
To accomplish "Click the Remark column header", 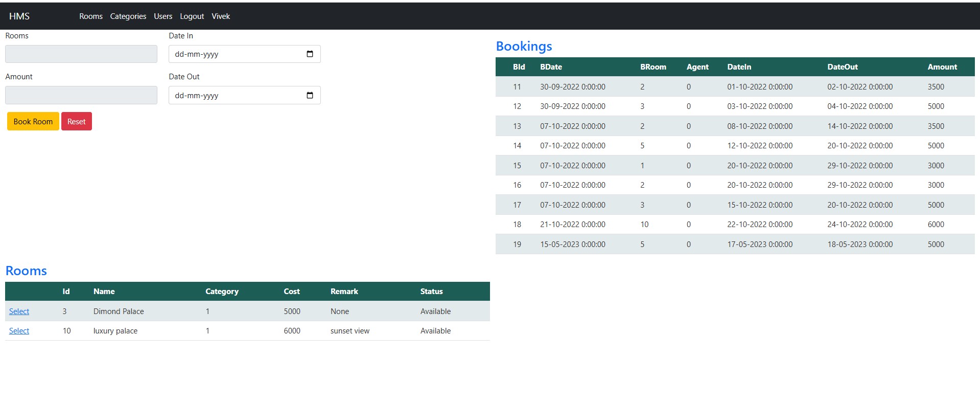I will coord(344,292).
